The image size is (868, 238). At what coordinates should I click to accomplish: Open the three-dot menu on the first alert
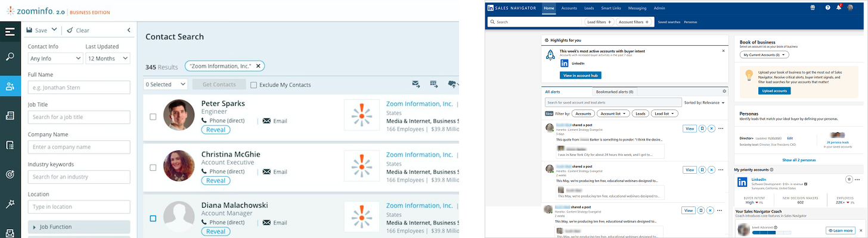pyautogui.click(x=721, y=129)
